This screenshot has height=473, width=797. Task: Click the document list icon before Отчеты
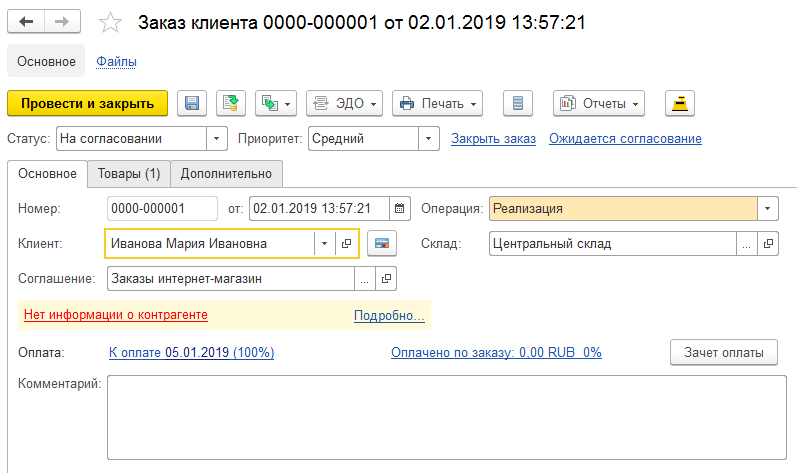[x=517, y=103]
